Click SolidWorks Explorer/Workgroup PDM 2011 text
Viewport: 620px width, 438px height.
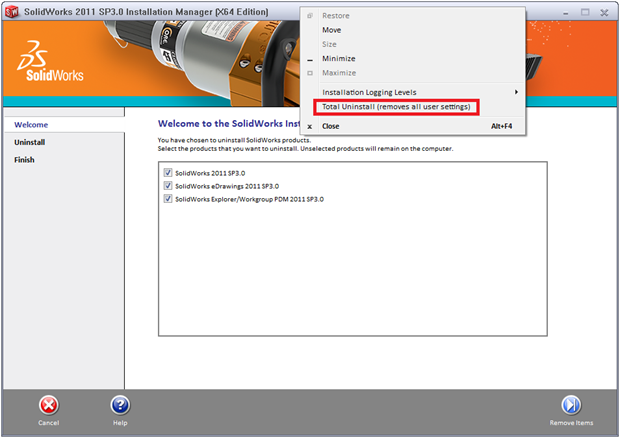[250, 199]
